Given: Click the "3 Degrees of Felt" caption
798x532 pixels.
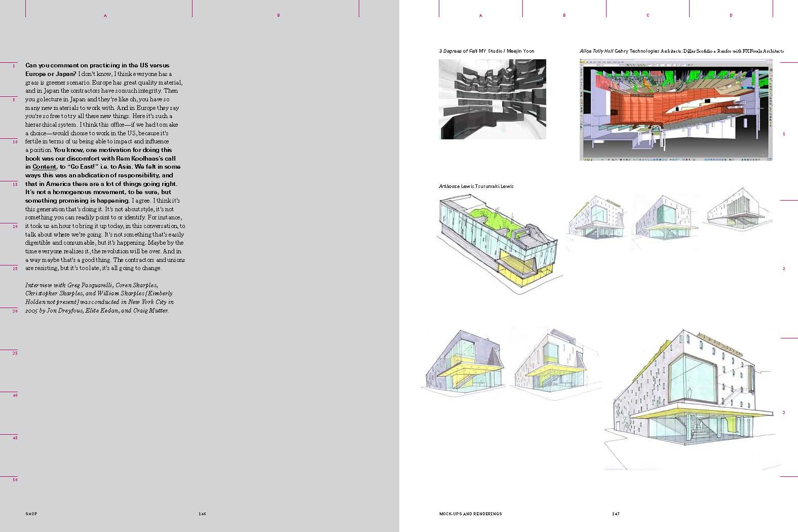Looking at the screenshot, I should coord(458,51).
